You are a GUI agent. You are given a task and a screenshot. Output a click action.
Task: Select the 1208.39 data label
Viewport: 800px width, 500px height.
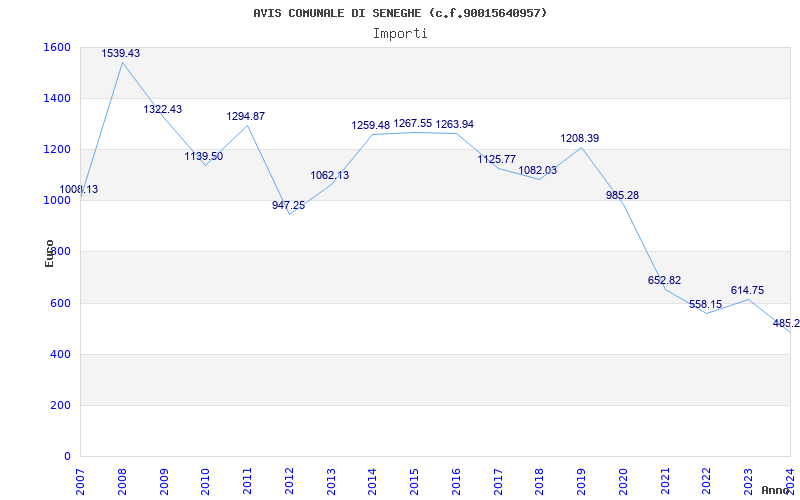pos(580,138)
